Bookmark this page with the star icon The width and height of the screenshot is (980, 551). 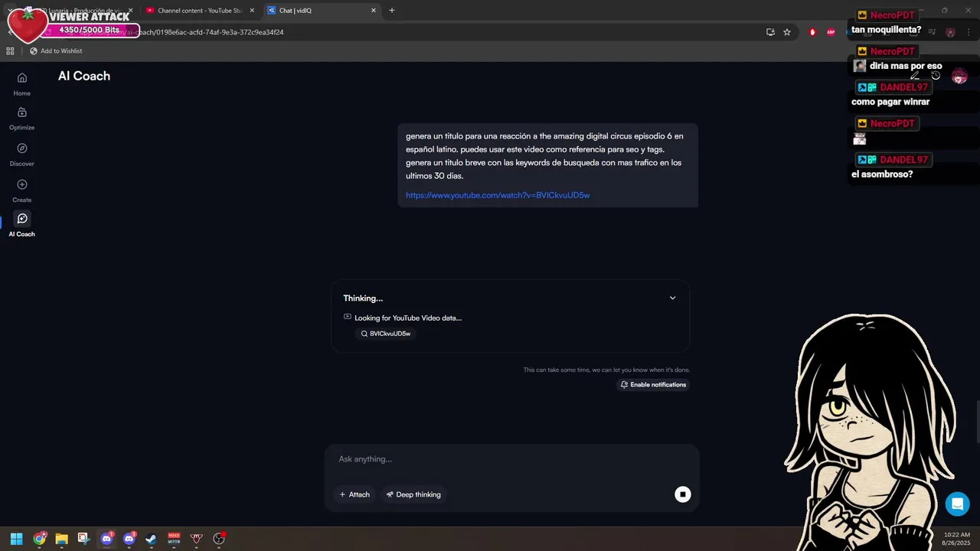pyautogui.click(x=787, y=32)
